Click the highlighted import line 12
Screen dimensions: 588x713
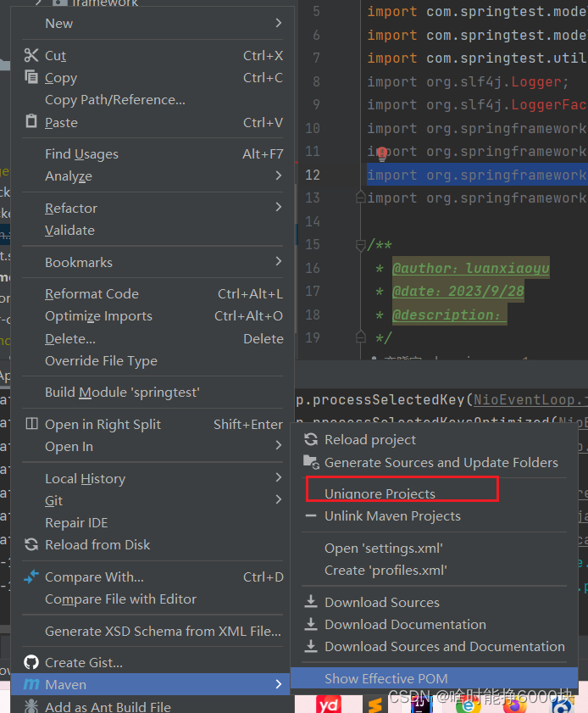point(477,175)
